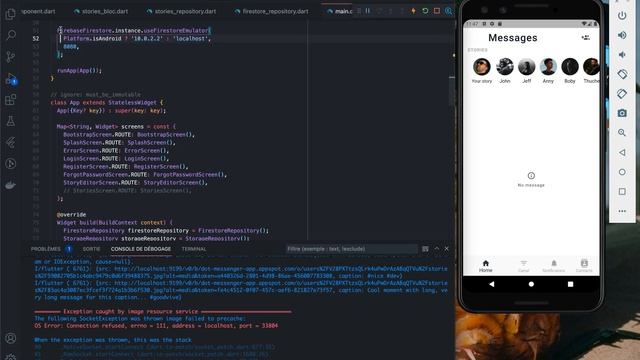Take an emulator screenshot with camera icon
The image size is (640, 360).
coord(622,113)
